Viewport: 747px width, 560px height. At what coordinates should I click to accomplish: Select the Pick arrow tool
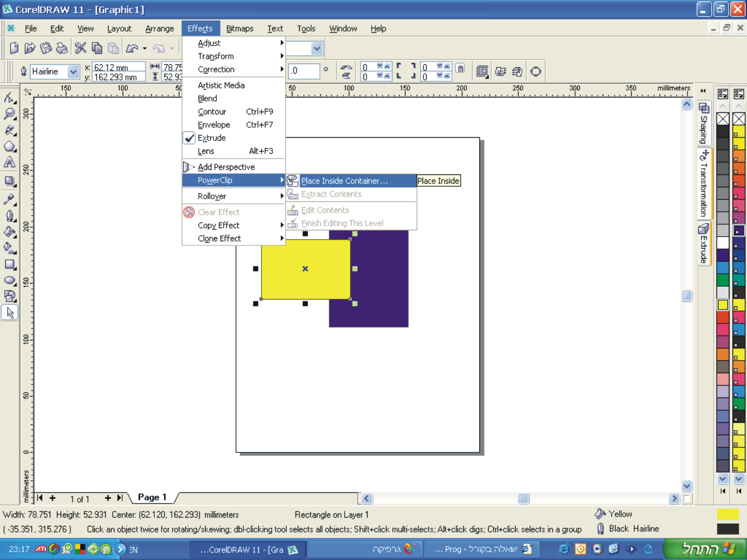pos(9,313)
